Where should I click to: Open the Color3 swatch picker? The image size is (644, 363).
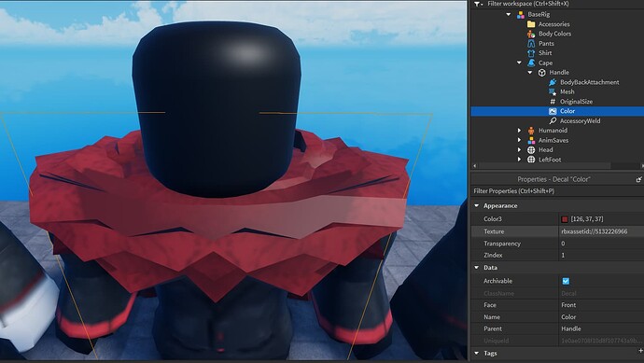coord(565,219)
